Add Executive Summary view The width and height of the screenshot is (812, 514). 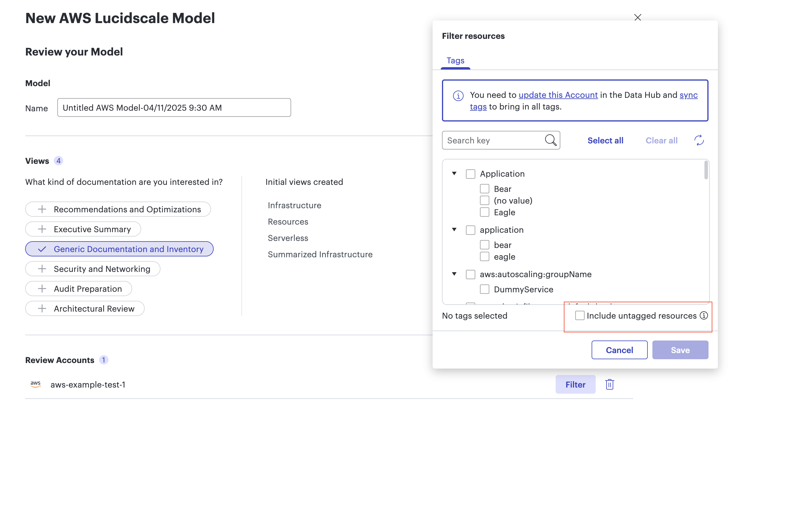(83, 229)
